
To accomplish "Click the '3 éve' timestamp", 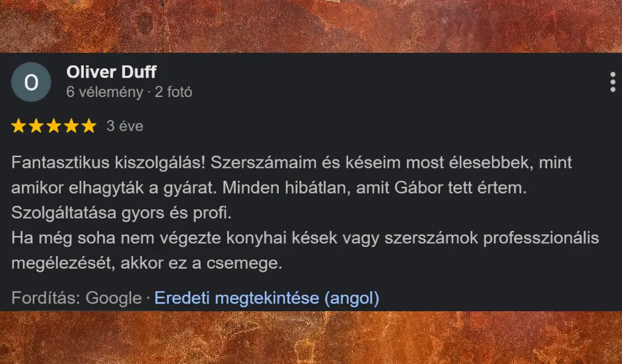I will tap(125, 126).
